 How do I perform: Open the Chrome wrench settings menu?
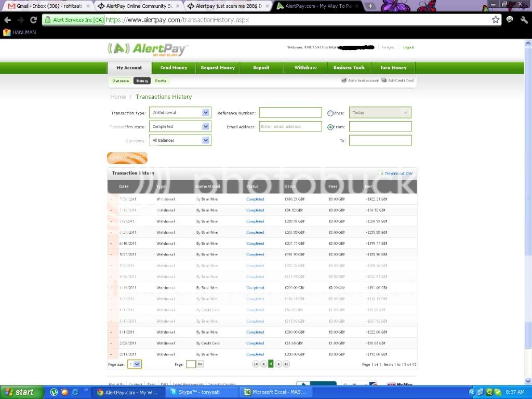tap(524, 20)
